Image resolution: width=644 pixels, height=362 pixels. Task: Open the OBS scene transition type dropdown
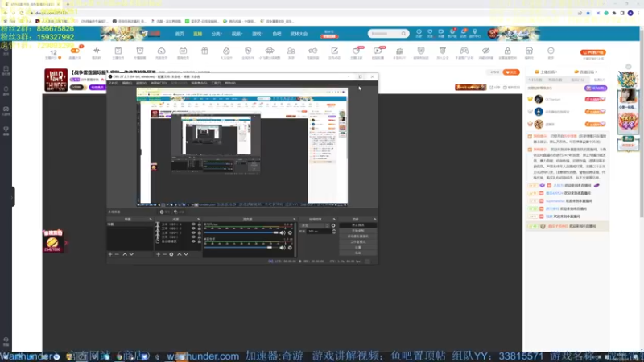coord(315,225)
